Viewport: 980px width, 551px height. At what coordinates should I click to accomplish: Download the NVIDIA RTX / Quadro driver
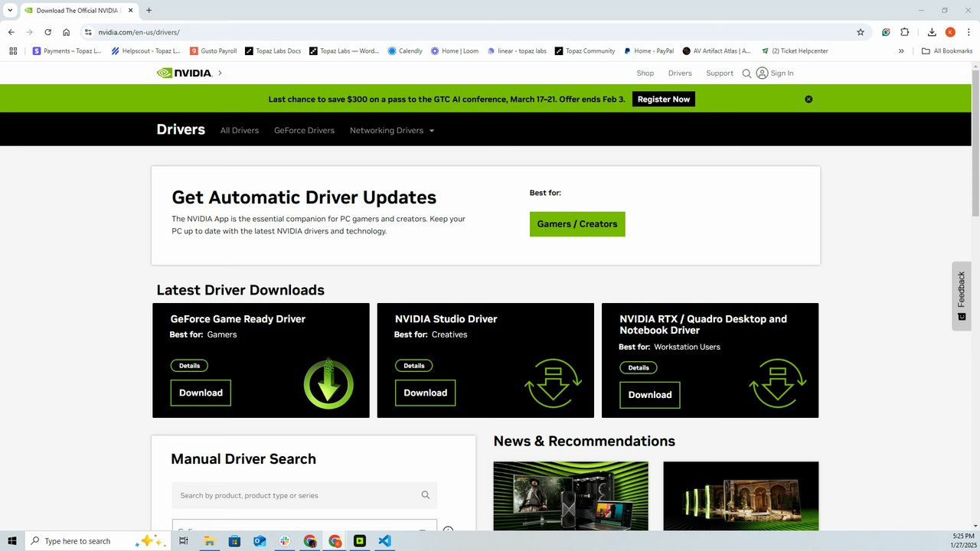650,395
